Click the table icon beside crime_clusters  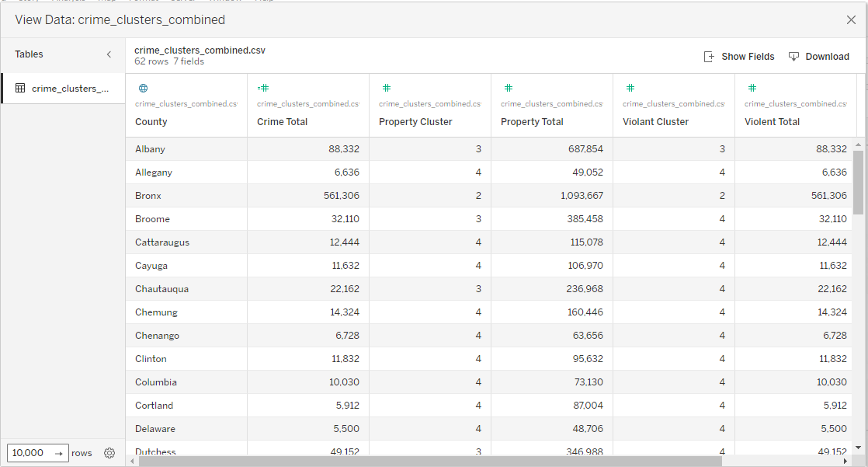[20, 89]
